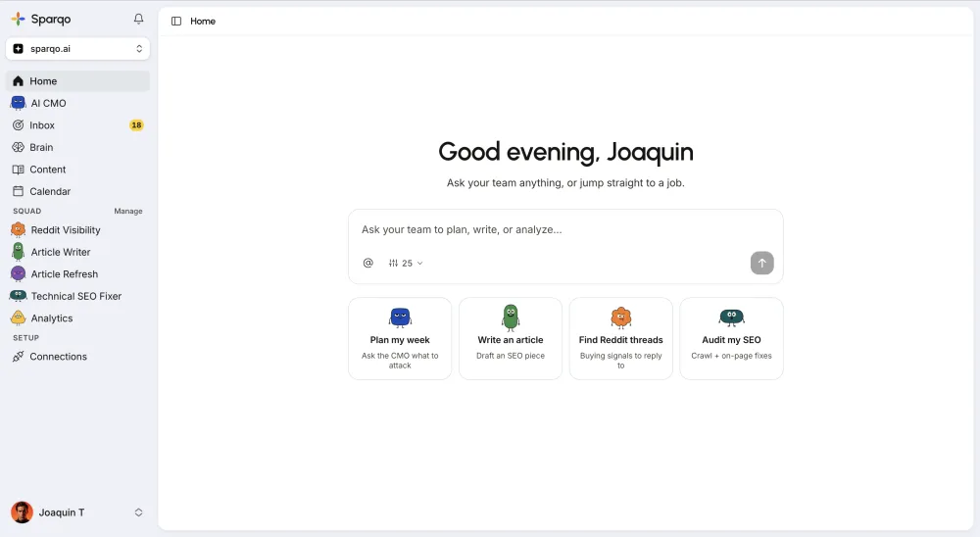Screen dimensions: 980x537
Task: Open the AI CMO agent
Action: (77, 103)
